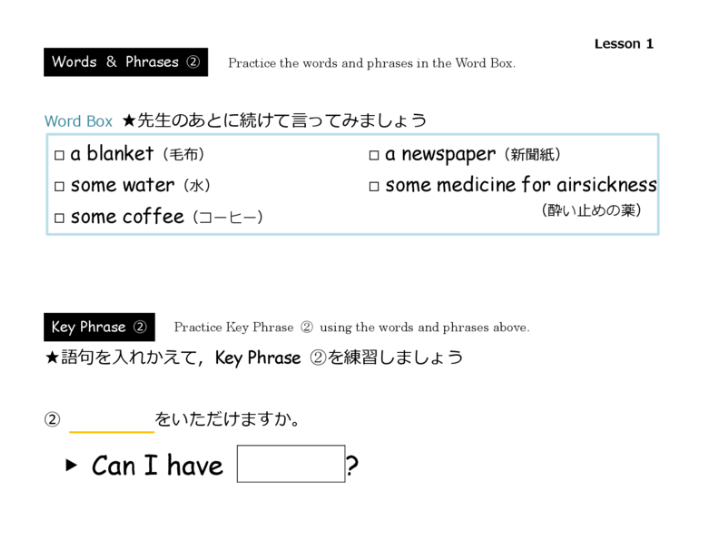This screenshot has width=710, height=533.
Task: Click the blue "Word Box" title
Action: click(x=78, y=121)
